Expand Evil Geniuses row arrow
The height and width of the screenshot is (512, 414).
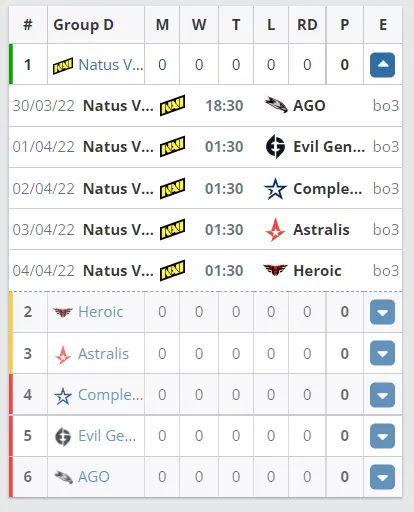point(382,436)
